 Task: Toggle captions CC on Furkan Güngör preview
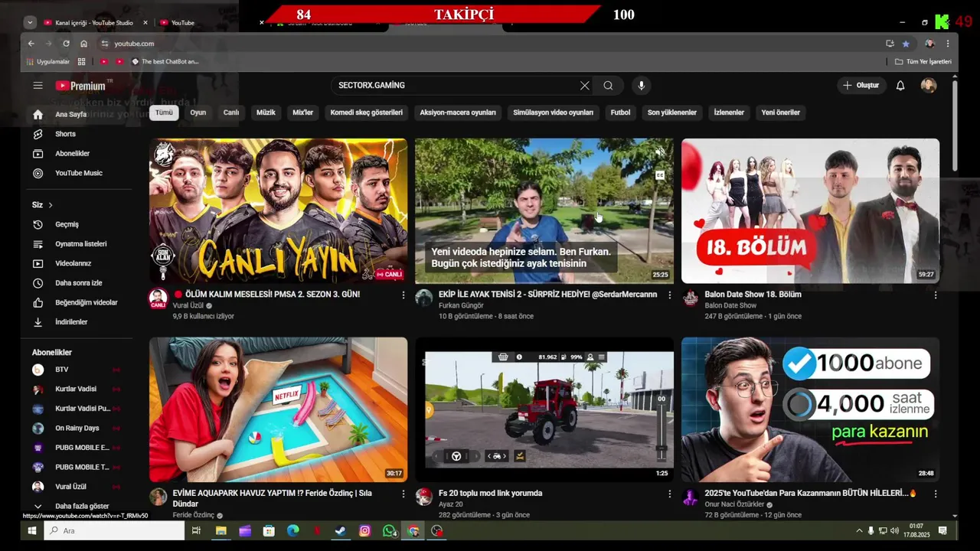[x=660, y=175]
